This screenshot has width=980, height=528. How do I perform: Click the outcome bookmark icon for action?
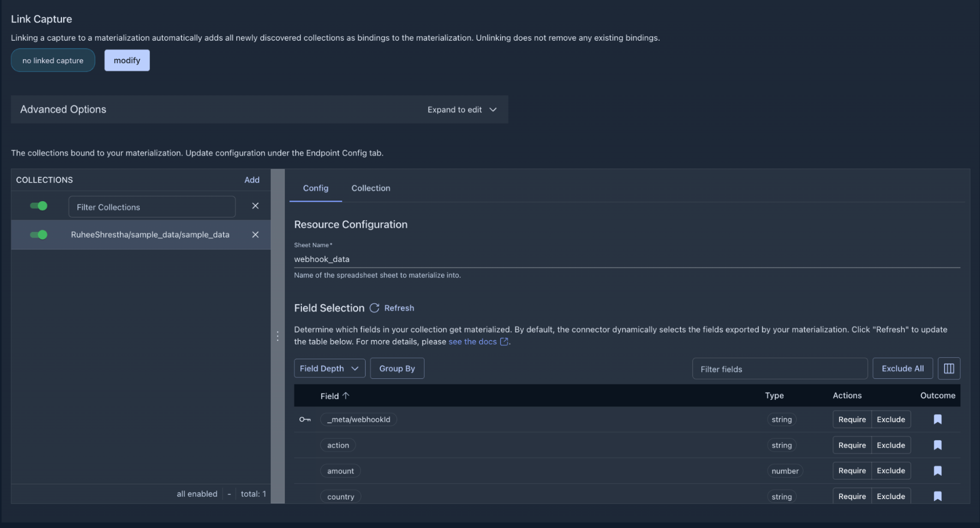pos(937,445)
